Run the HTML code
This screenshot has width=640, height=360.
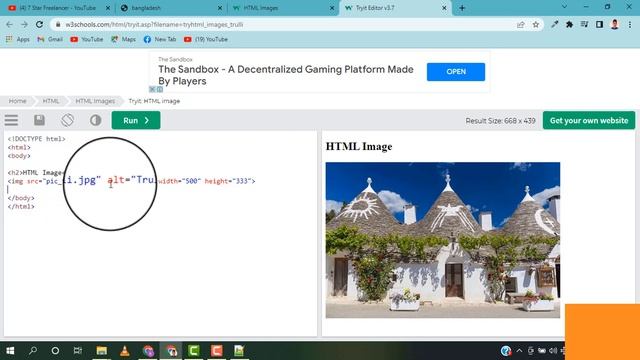tap(136, 120)
